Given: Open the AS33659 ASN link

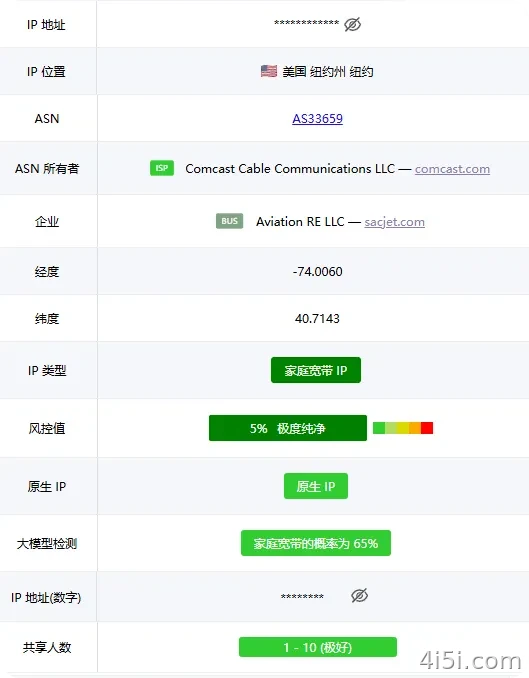Looking at the screenshot, I should coord(317,118).
